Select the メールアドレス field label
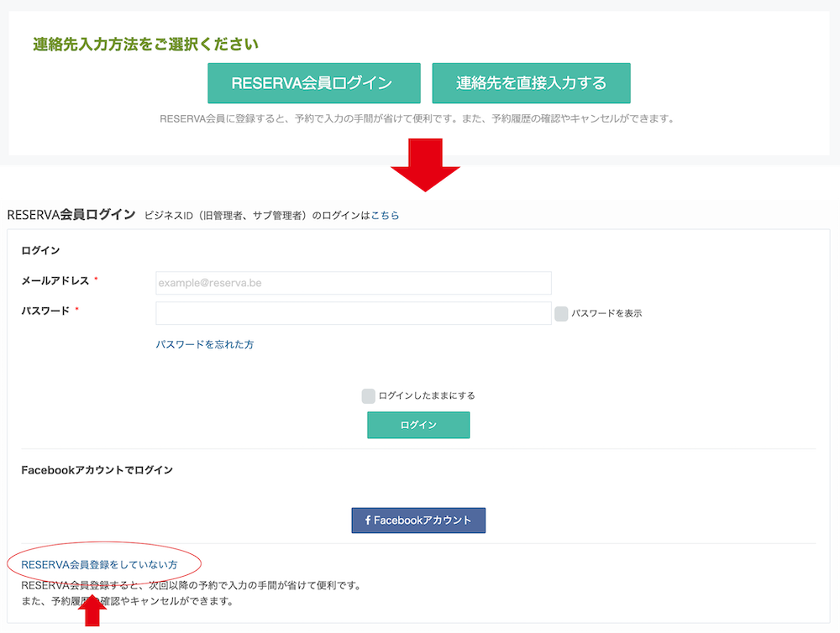 (x=55, y=280)
